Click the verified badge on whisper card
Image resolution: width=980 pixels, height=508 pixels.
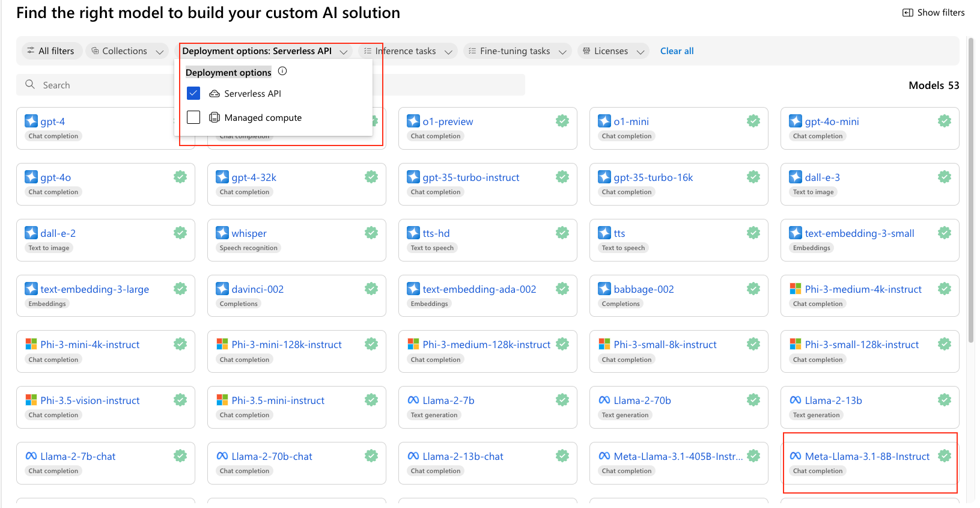[x=371, y=233]
